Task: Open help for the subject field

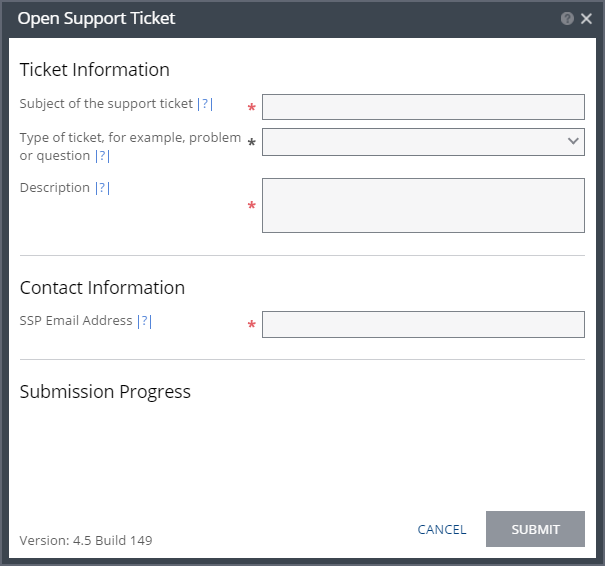Action: click(205, 104)
